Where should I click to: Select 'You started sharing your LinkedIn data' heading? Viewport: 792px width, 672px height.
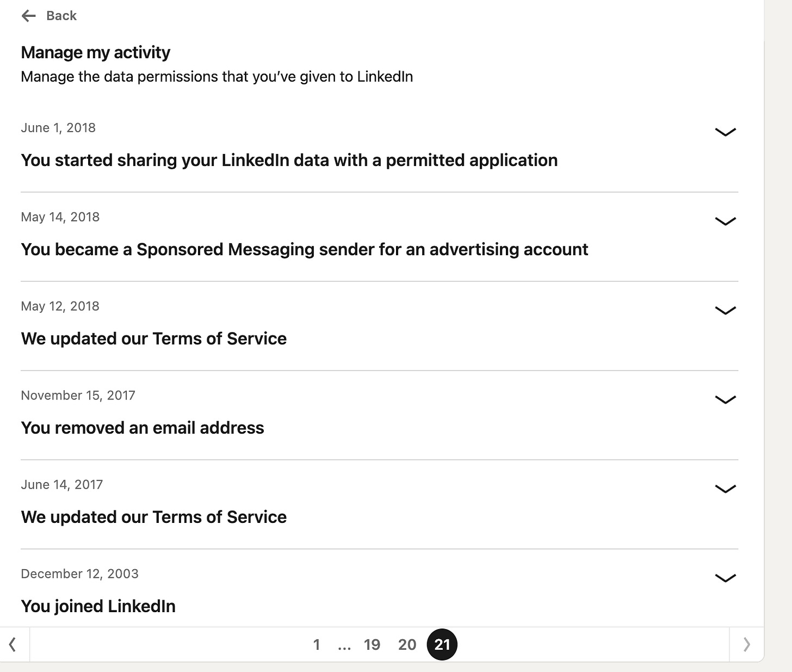[289, 160]
